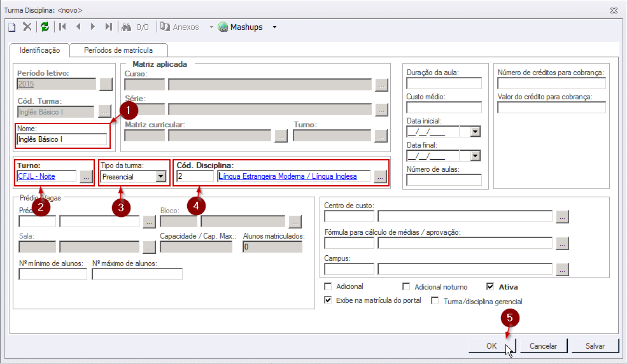Image resolution: width=627 pixels, height=364 pixels.
Task: Jump to last record arrow
Action: pos(108,27)
